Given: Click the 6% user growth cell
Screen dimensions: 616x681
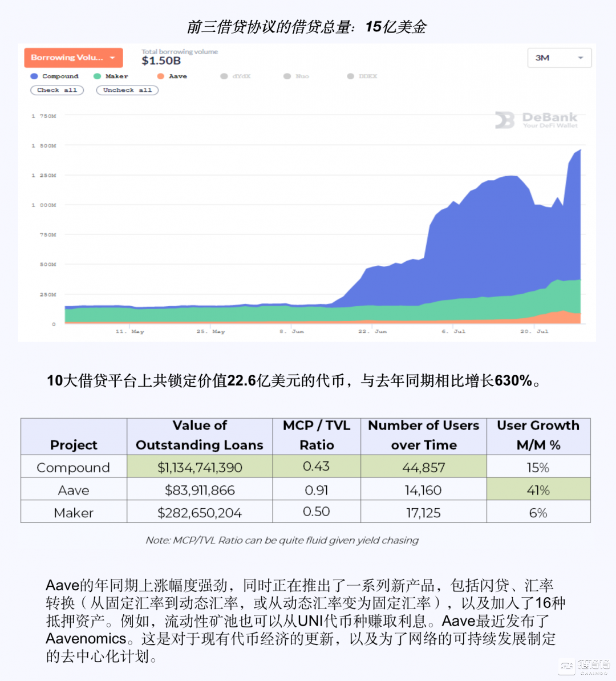Looking at the screenshot, I should pyautogui.click(x=538, y=512).
